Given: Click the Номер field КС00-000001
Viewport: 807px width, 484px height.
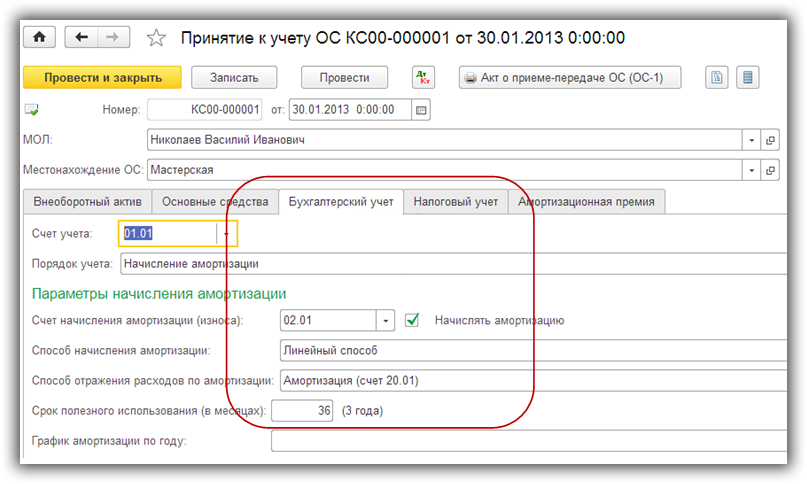Looking at the screenshot, I should coord(204,110).
